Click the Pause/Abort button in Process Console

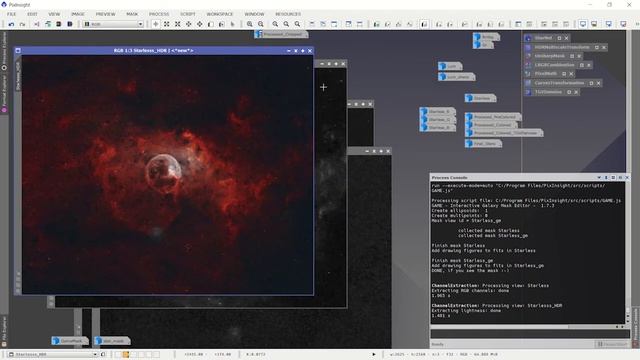click(611, 344)
